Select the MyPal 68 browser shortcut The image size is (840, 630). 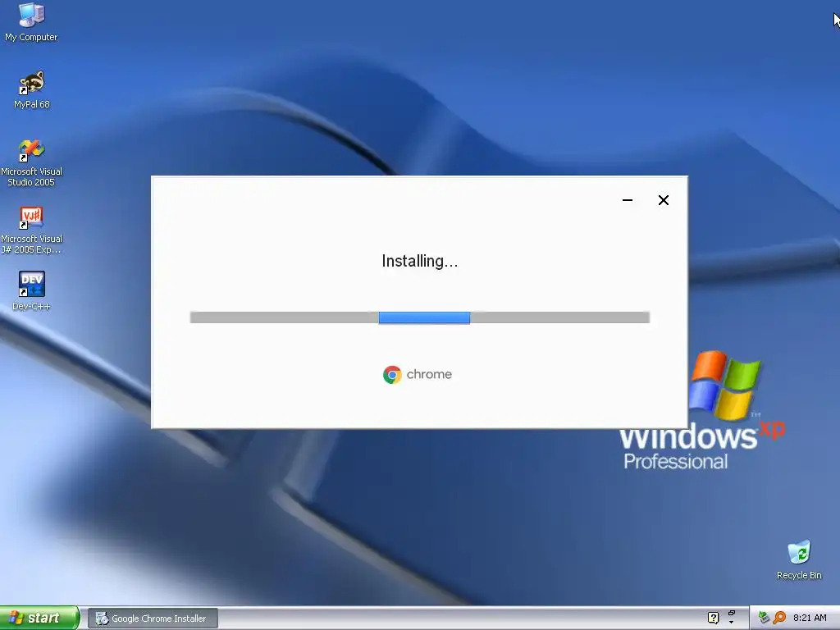coord(32,89)
